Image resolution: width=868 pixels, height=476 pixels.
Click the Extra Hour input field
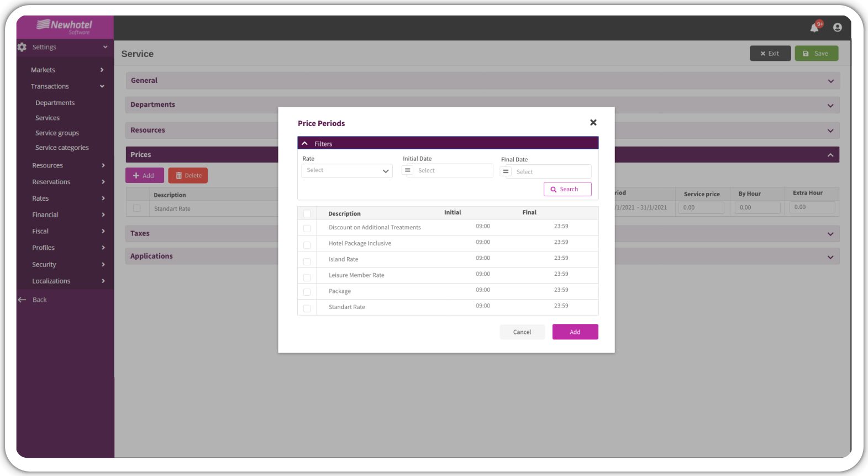[812, 207]
